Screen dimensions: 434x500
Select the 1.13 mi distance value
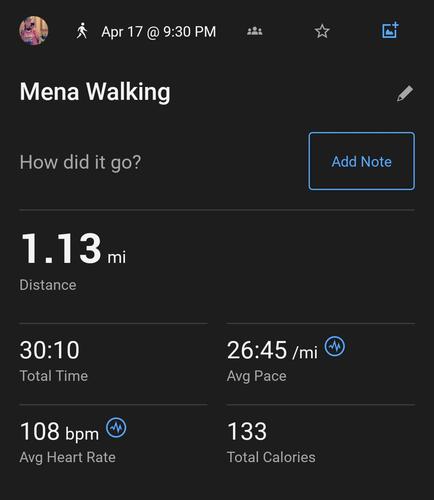pos(73,249)
